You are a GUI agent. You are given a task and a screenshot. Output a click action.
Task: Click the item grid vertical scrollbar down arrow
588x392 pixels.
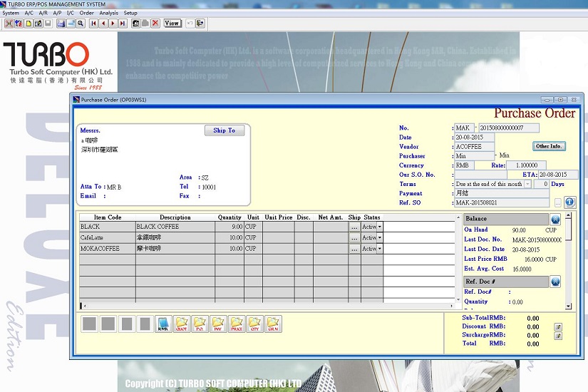[x=458, y=300]
